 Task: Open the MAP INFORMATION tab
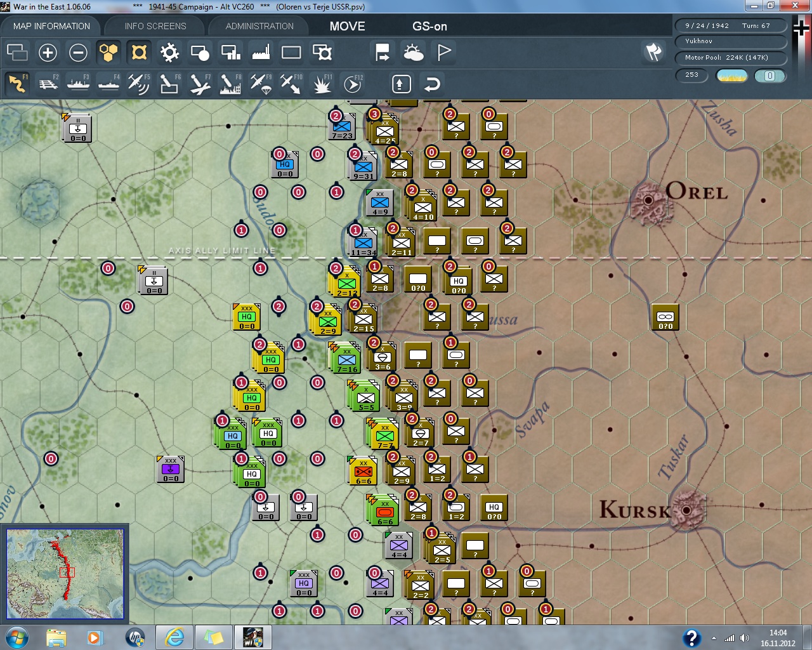pyautogui.click(x=51, y=26)
